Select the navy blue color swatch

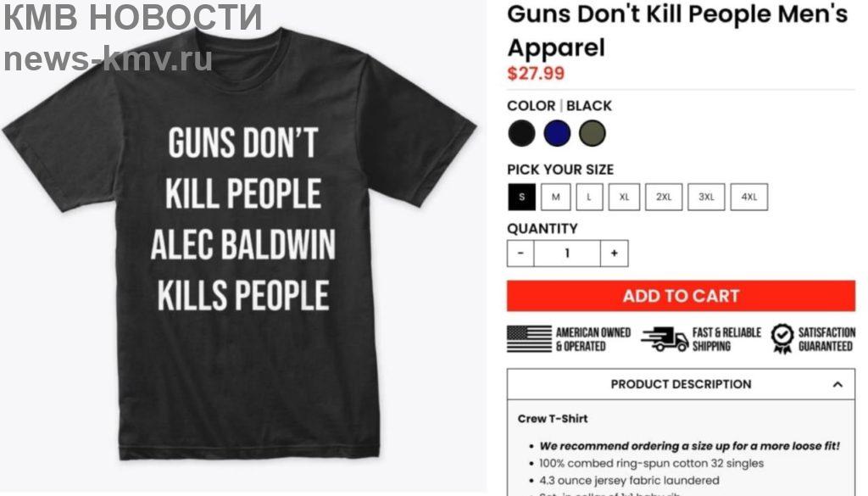click(x=557, y=133)
